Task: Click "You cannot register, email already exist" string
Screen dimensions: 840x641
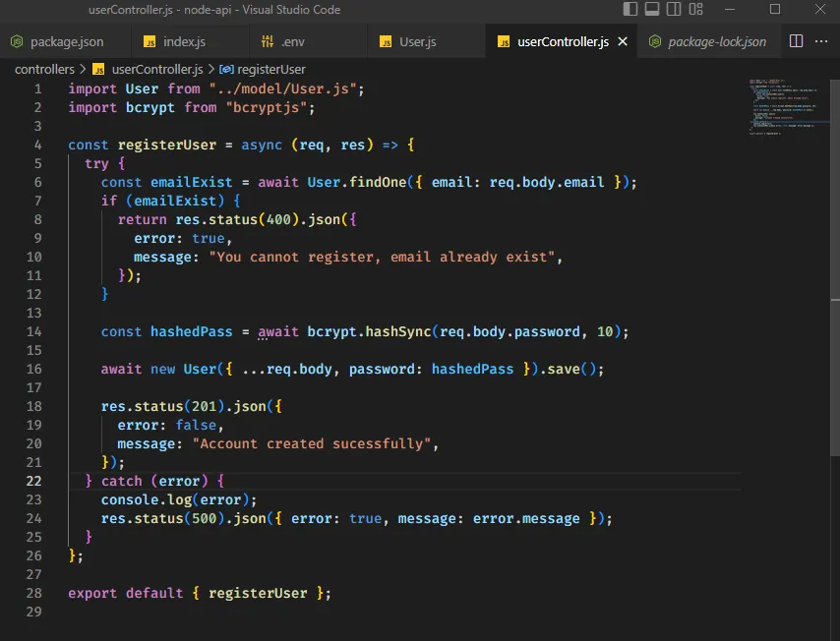Action: 382,257
